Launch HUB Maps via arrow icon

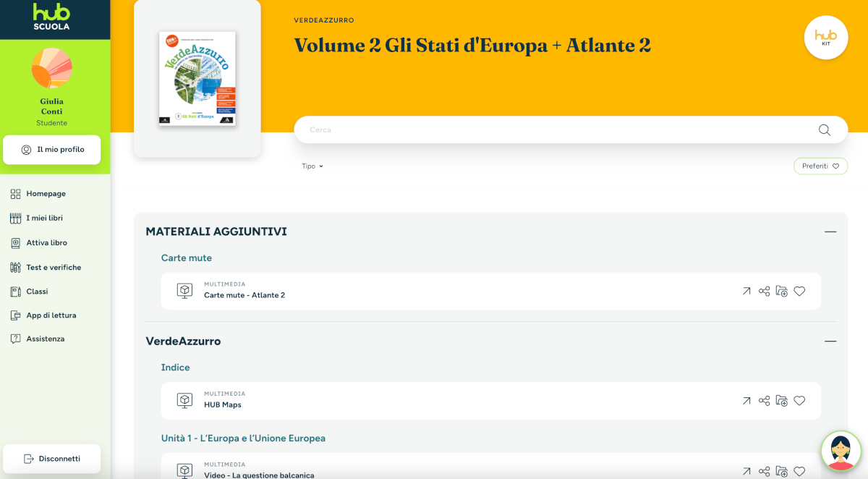746,401
